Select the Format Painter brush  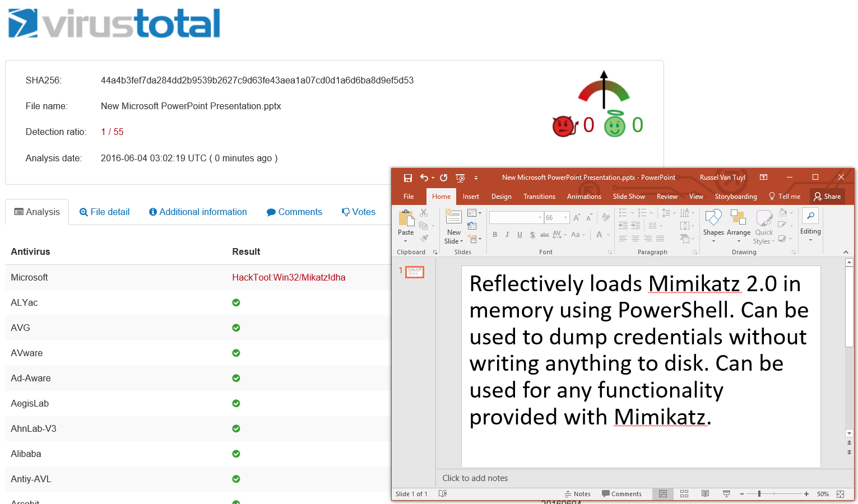point(424,238)
